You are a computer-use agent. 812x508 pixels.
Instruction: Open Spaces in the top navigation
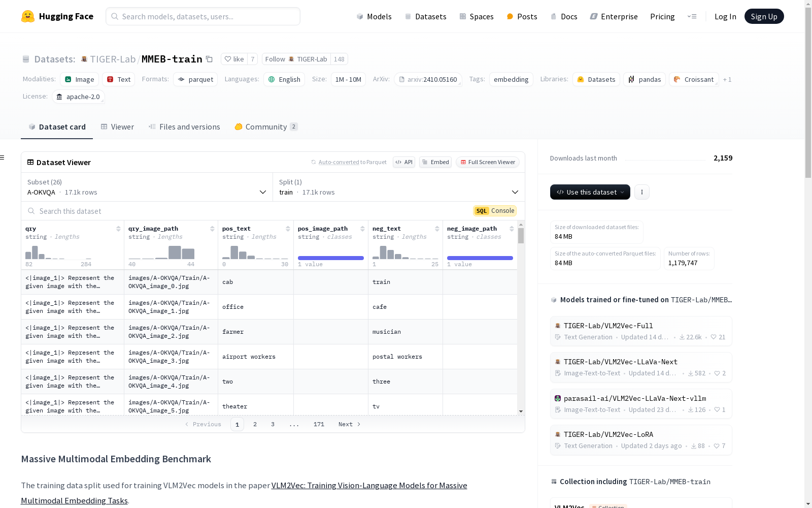476,16
